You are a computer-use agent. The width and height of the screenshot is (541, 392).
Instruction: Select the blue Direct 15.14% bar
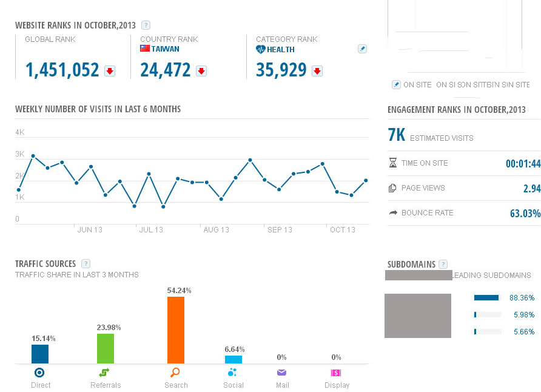point(40,354)
